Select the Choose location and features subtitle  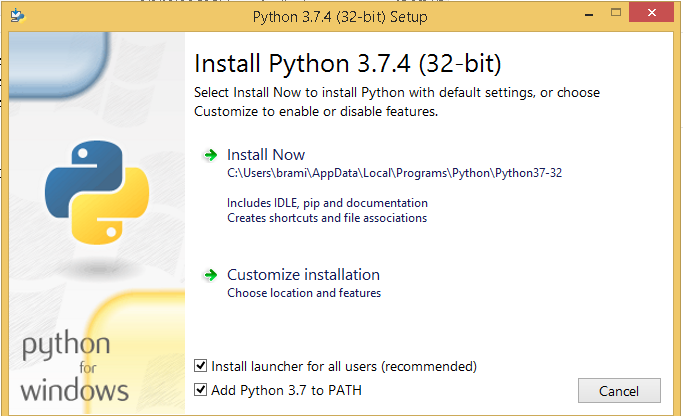coord(304,293)
